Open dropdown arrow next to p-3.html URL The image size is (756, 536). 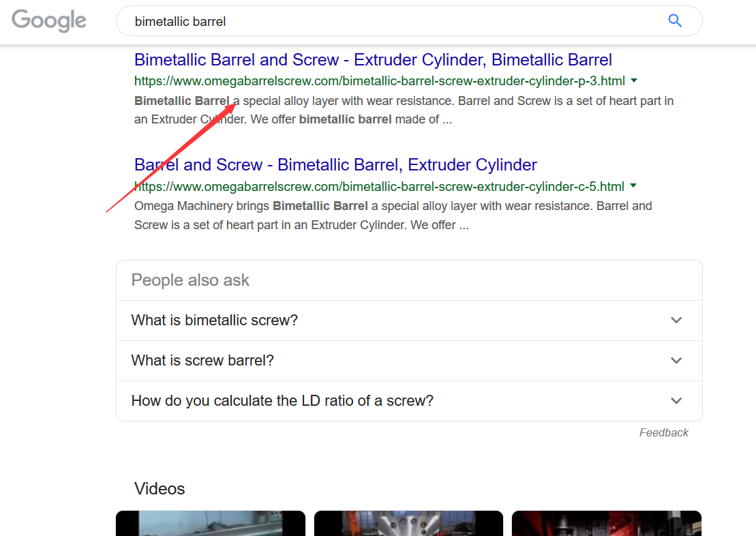[634, 80]
